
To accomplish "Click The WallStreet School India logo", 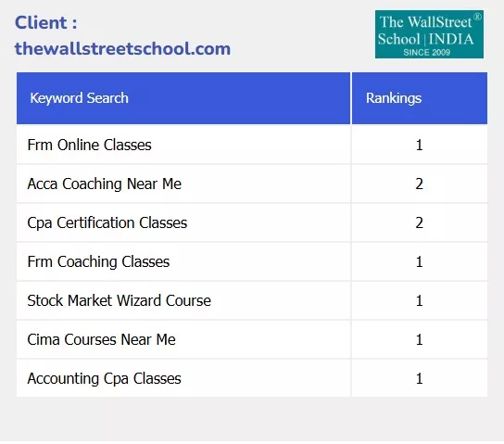I will point(429,34).
